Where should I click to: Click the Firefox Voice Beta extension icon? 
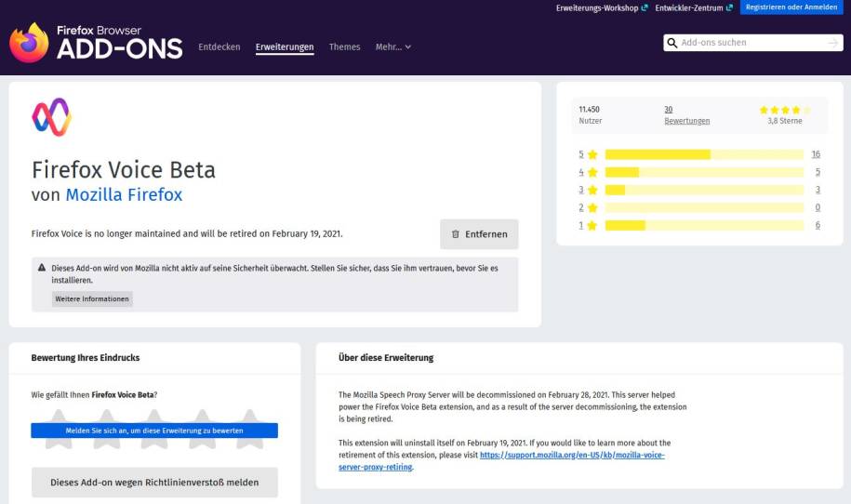pyautogui.click(x=51, y=116)
